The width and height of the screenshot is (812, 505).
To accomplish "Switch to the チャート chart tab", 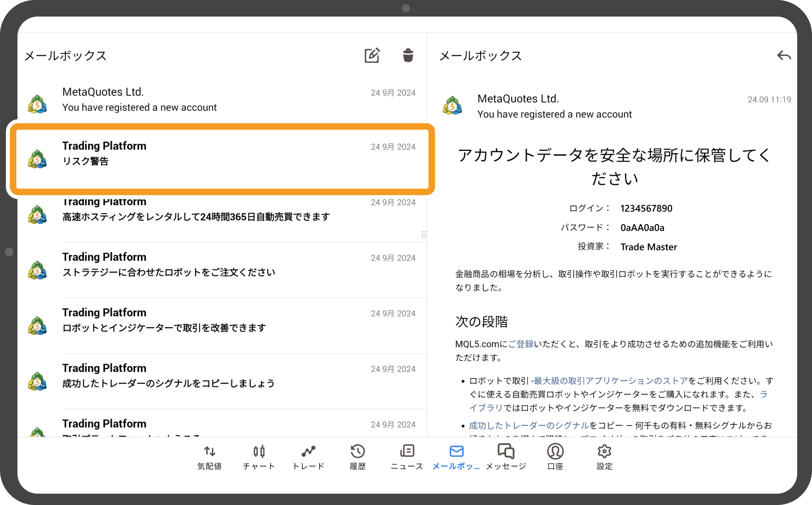I will 259,457.
